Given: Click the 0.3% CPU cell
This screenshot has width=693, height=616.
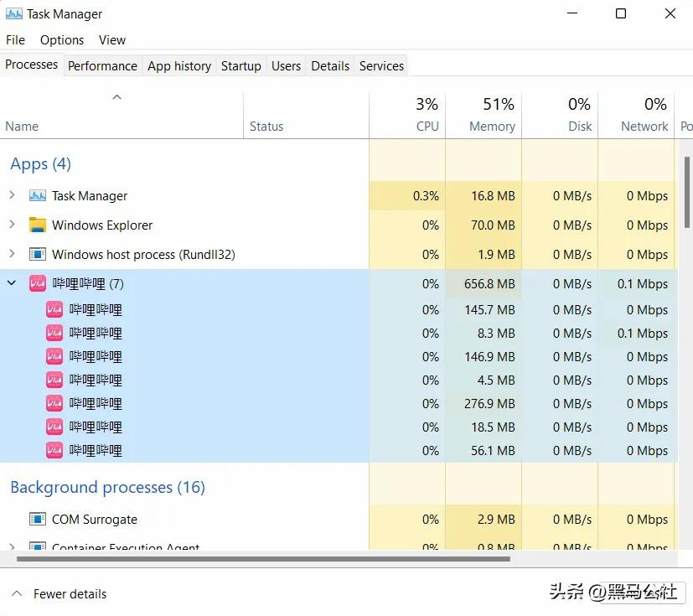Looking at the screenshot, I should 407,196.
